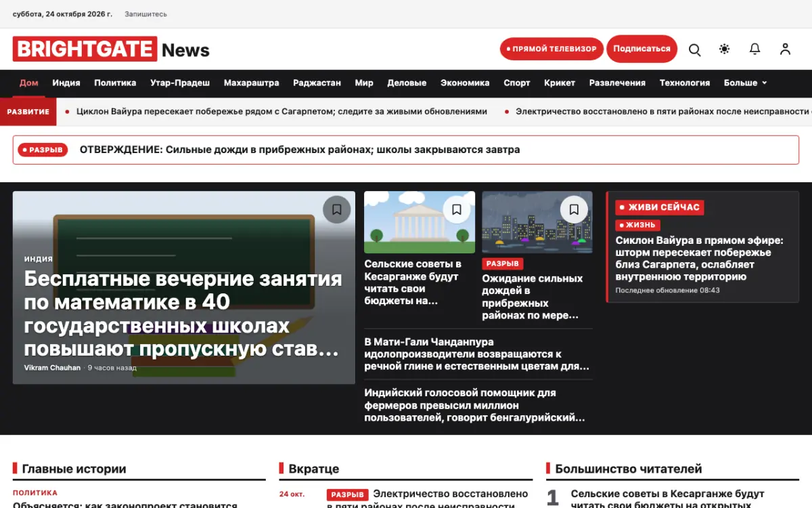Open ticker headline about Cyclone Вайура

[x=281, y=112]
